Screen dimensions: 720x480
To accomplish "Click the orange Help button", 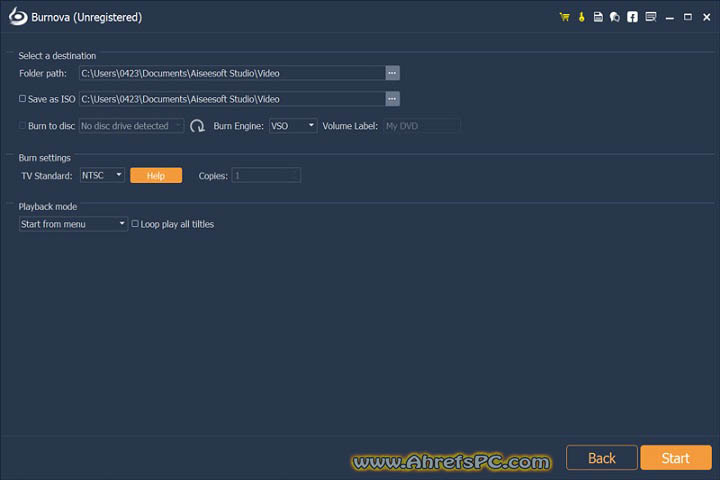I will pos(156,175).
